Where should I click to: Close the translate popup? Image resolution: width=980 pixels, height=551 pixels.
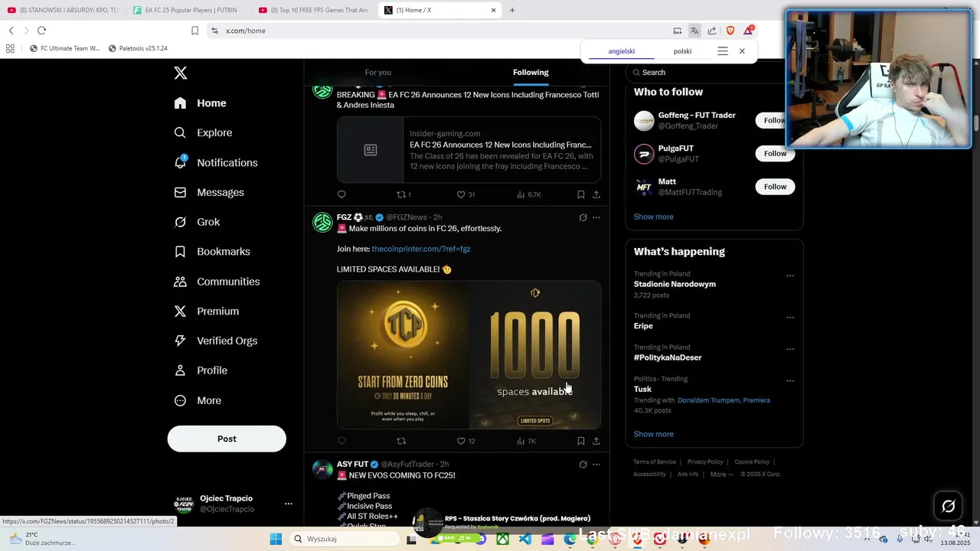coord(742,51)
